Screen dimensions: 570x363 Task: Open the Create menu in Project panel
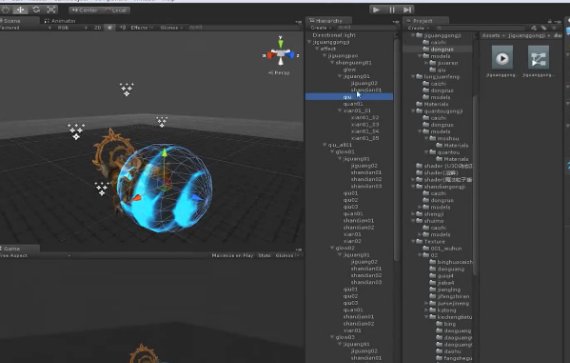[419, 28]
